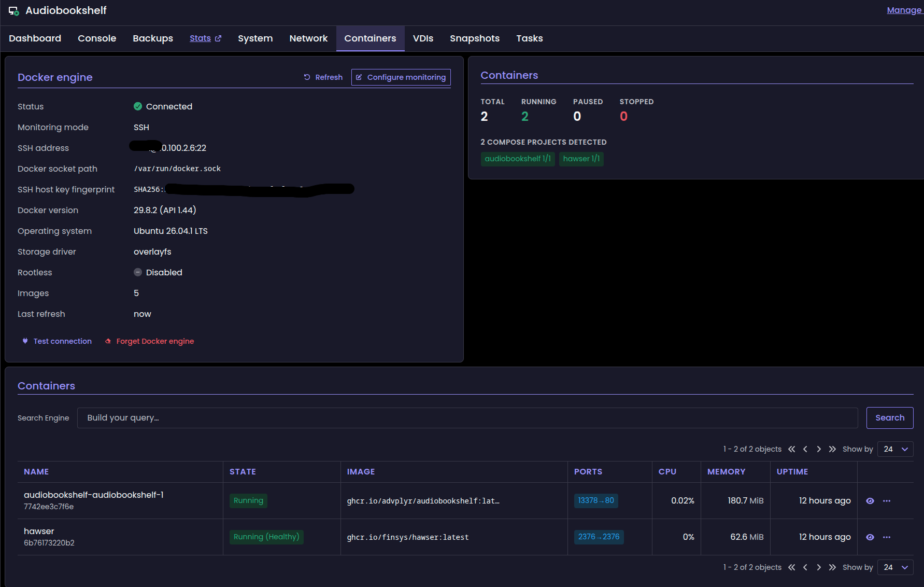Image resolution: width=924 pixels, height=587 pixels.
Task: Switch to the Network tab
Action: pos(308,38)
